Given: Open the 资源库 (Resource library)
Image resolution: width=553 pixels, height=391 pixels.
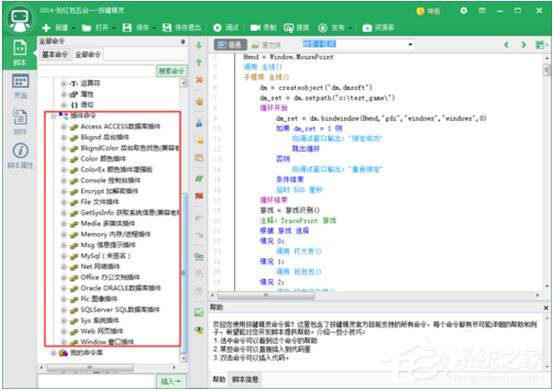Looking at the screenshot, I should click(378, 28).
